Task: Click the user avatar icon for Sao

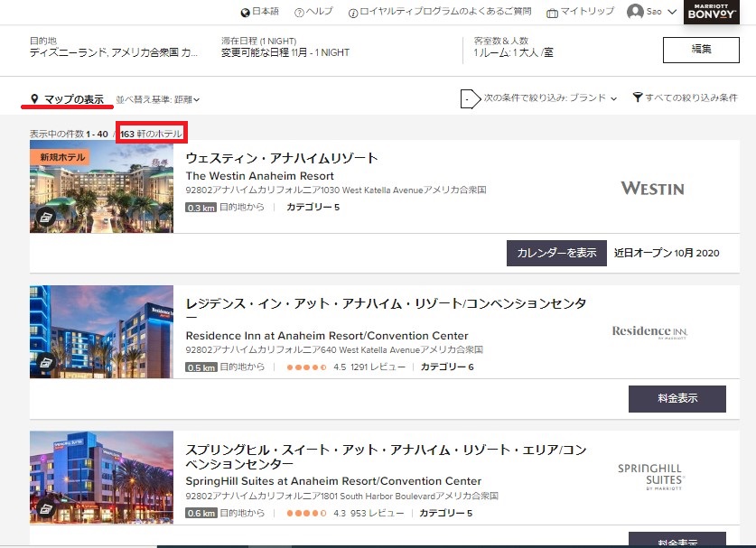Action: [x=635, y=12]
